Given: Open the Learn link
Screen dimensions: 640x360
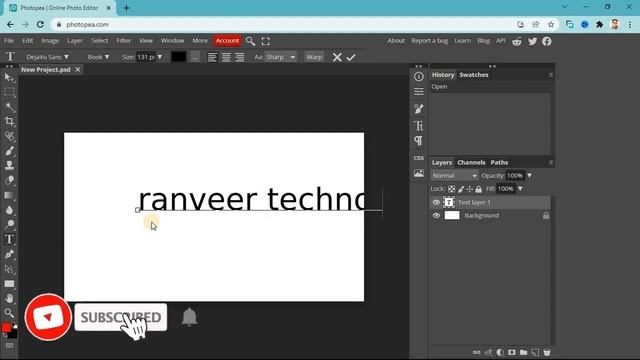Looking at the screenshot, I should [x=462, y=41].
